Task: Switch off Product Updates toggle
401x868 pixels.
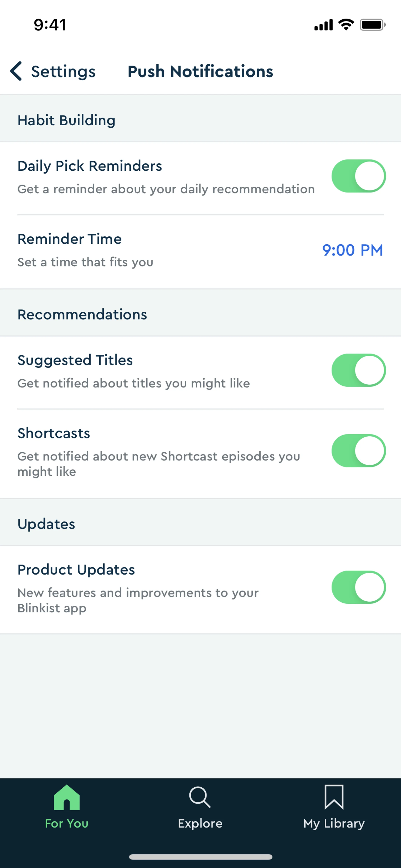Action: tap(359, 587)
